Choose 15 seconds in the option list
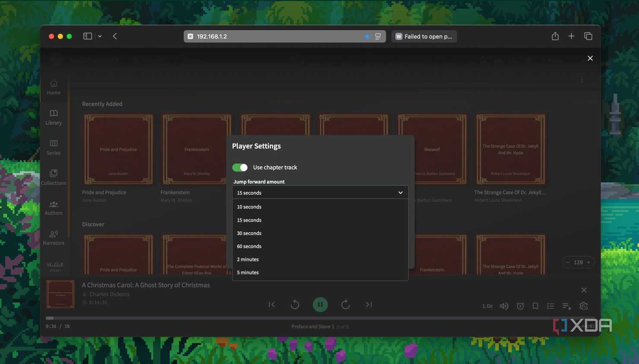The height and width of the screenshot is (364, 639). click(320, 220)
